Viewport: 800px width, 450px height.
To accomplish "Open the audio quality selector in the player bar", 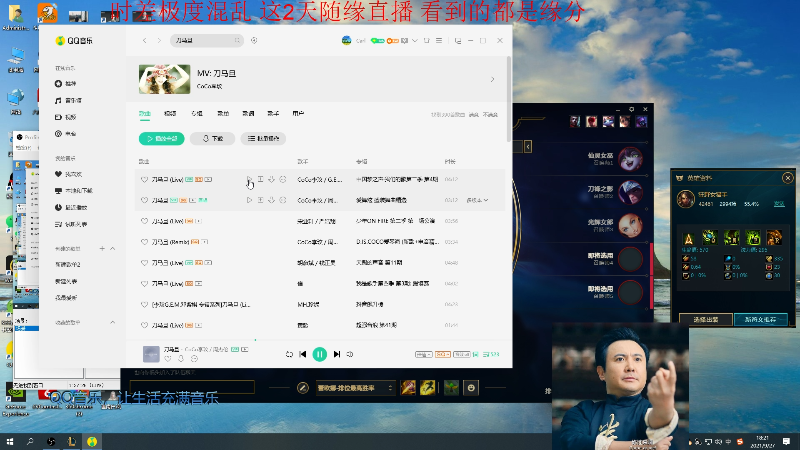I will click(x=442, y=354).
